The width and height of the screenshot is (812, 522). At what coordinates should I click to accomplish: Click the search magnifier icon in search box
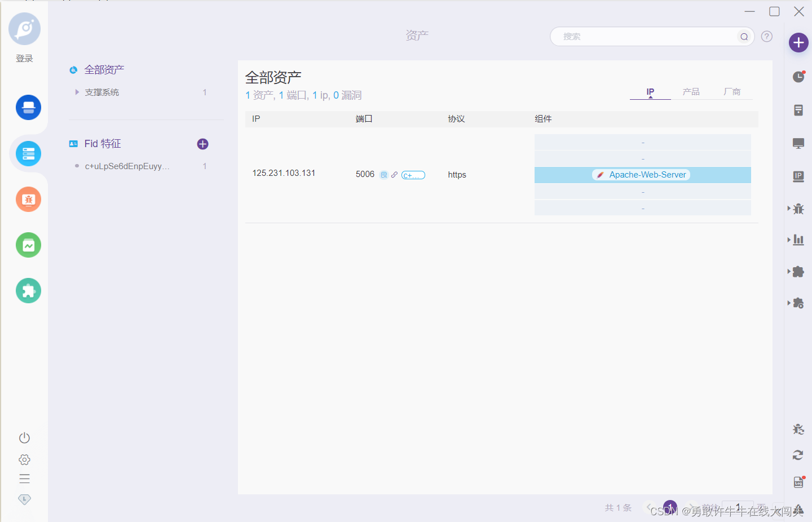(744, 37)
